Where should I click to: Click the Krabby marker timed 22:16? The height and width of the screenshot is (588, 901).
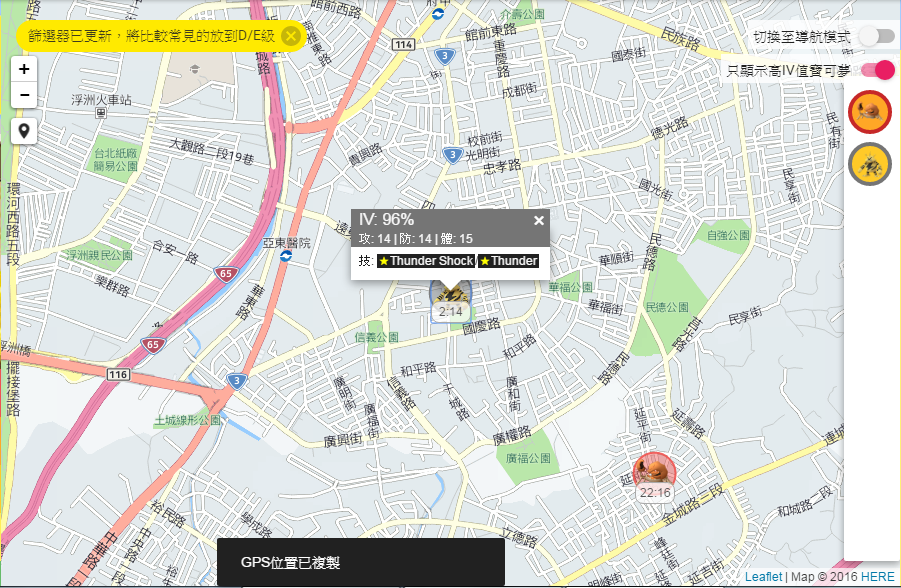[654, 476]
